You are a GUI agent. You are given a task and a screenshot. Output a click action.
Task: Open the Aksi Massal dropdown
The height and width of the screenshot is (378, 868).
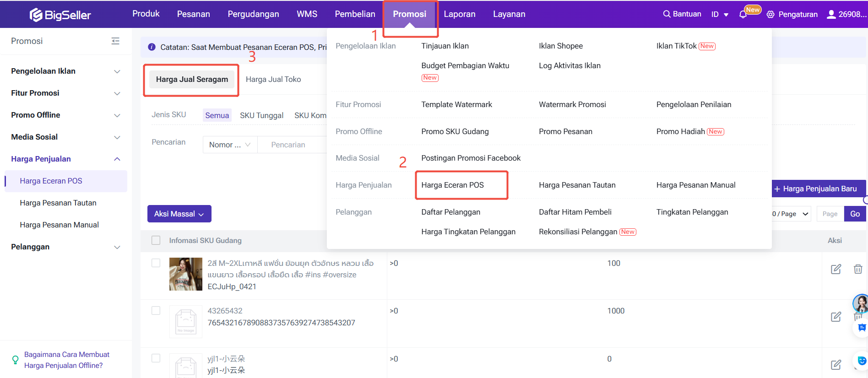pyautogui.click(x=179, y=214)
